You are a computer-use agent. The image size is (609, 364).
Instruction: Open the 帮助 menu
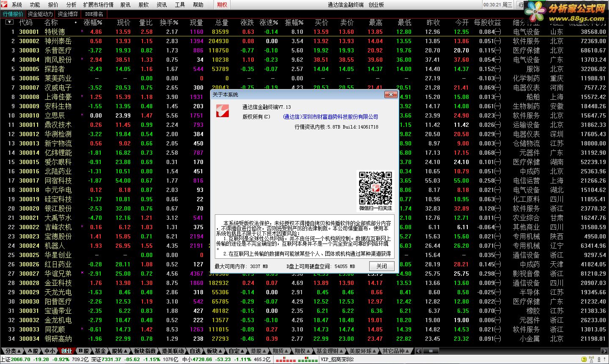point(198,5)
